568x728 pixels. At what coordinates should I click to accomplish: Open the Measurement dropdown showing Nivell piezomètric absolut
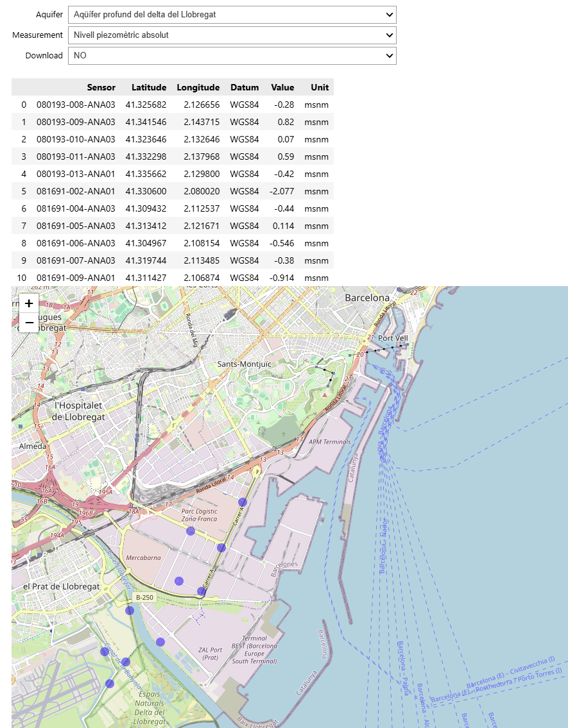(232, 35)
